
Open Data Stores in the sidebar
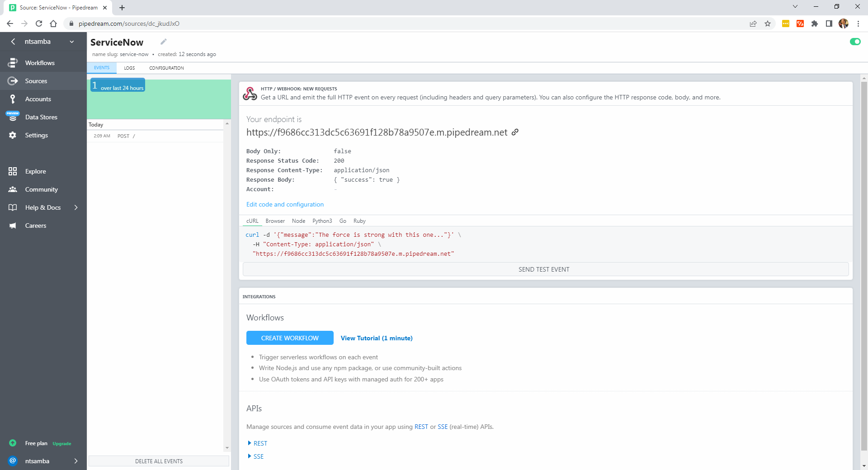click(x=41, y=117)
